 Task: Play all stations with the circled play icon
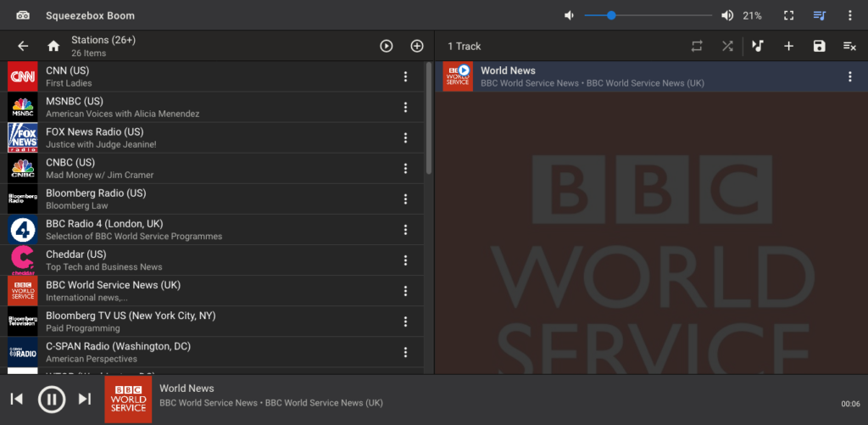pyautogui.click(x=387, y=46)
